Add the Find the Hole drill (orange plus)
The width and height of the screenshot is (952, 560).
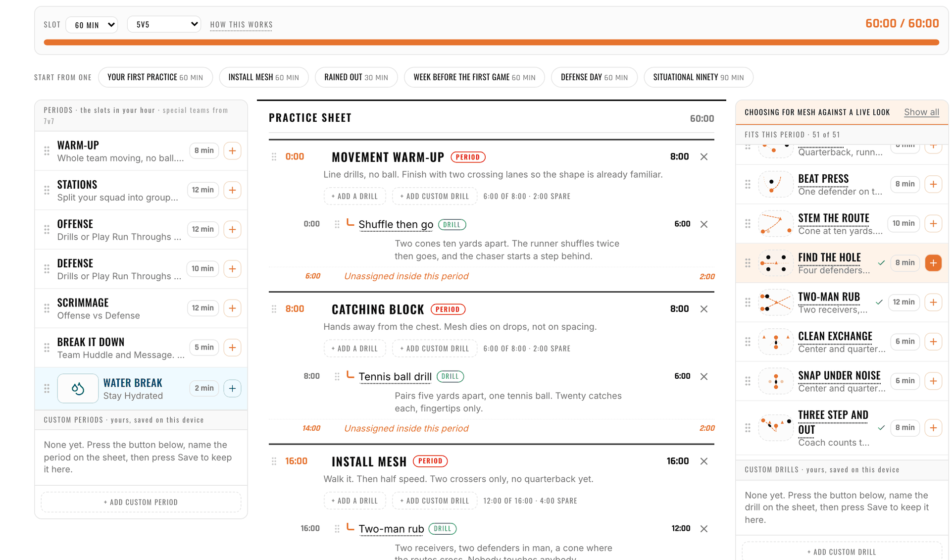[933, 263]
